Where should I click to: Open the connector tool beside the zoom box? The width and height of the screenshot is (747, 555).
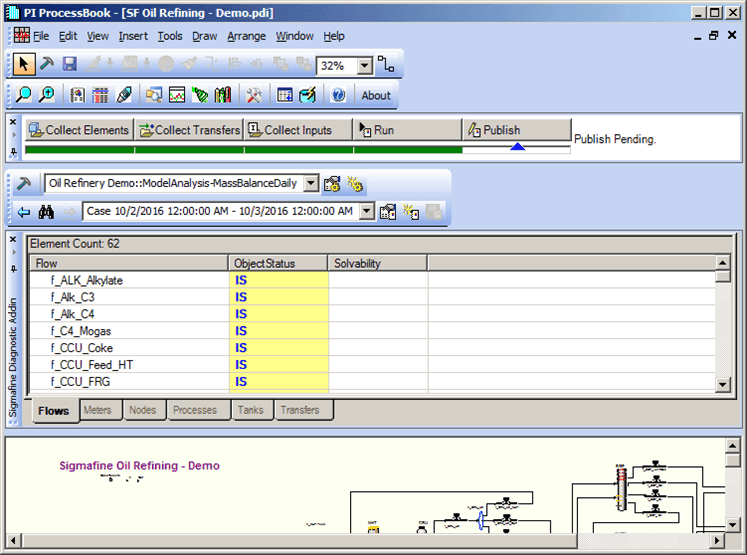point(386,64)
